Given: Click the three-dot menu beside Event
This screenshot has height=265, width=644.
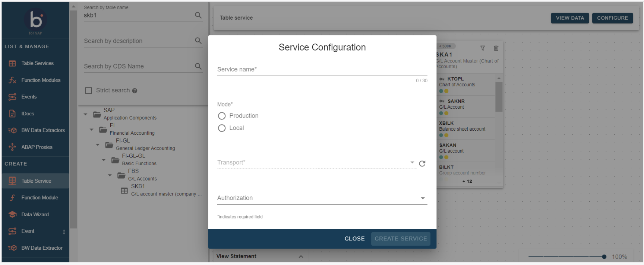Looking at the screenshot, I should (64, 232).
